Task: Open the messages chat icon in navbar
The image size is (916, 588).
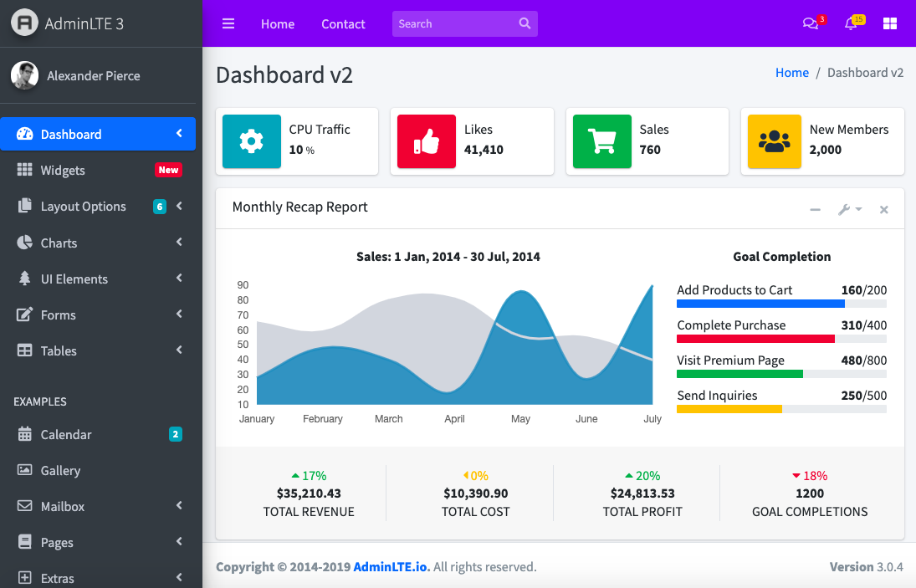Action: point(810,23)
